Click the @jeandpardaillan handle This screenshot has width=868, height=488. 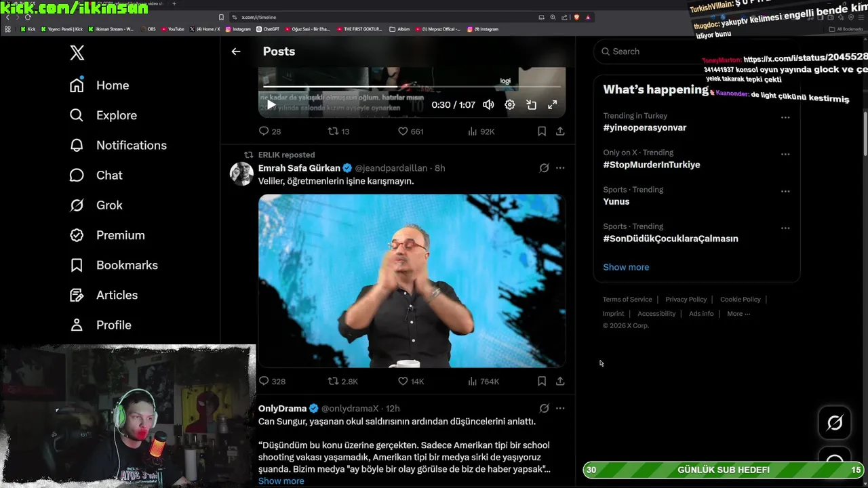[x=391, y=168]
